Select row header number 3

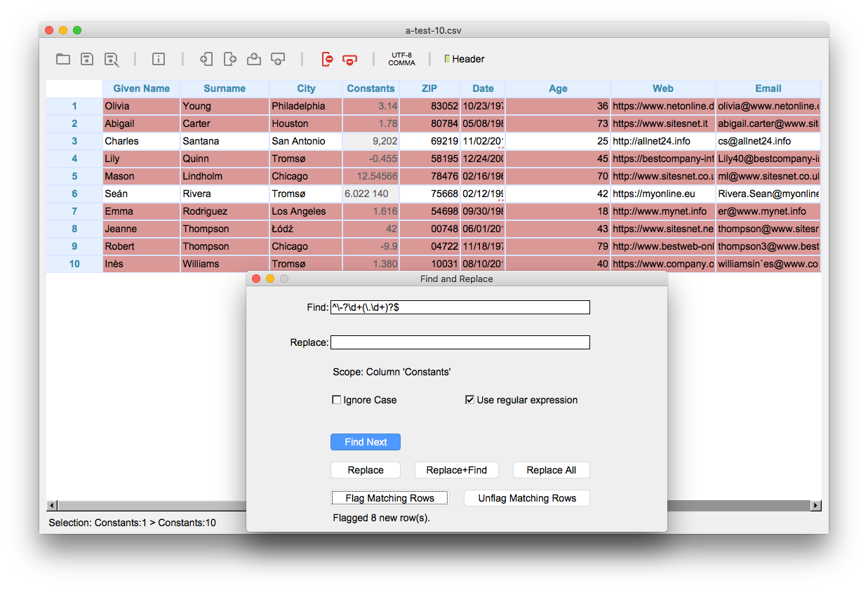click(x=74, y=141)
